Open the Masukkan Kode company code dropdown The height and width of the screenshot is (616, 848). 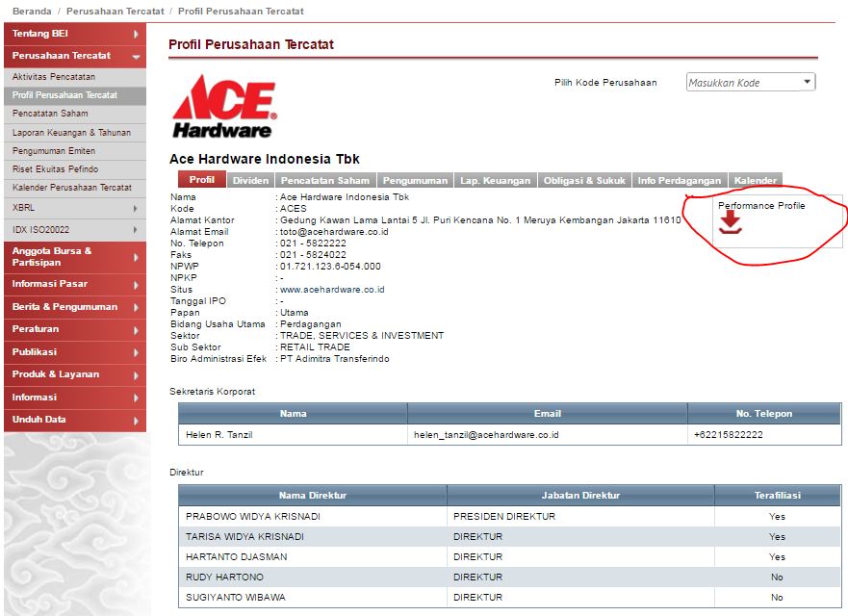(x=751, y=82)
